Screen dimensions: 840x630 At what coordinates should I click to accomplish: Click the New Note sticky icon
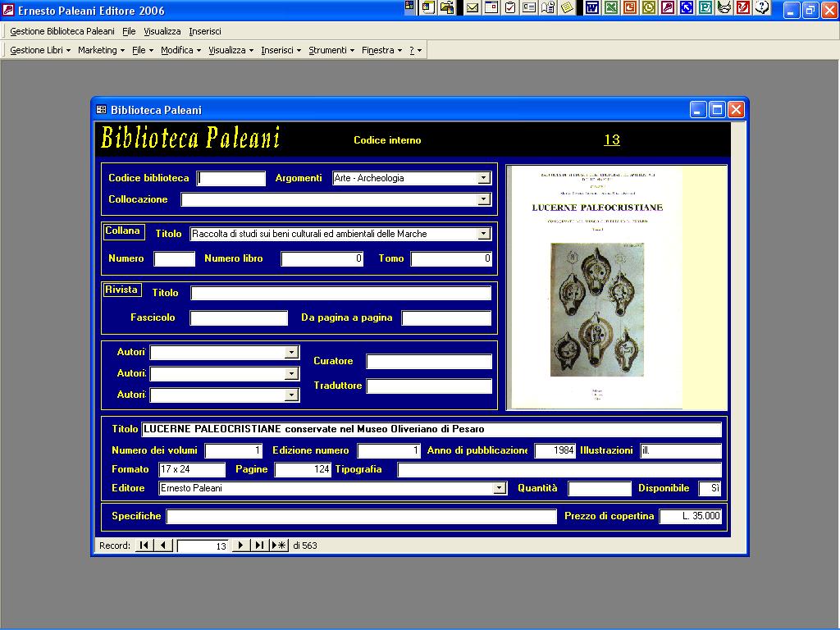[x=567, y=8]
